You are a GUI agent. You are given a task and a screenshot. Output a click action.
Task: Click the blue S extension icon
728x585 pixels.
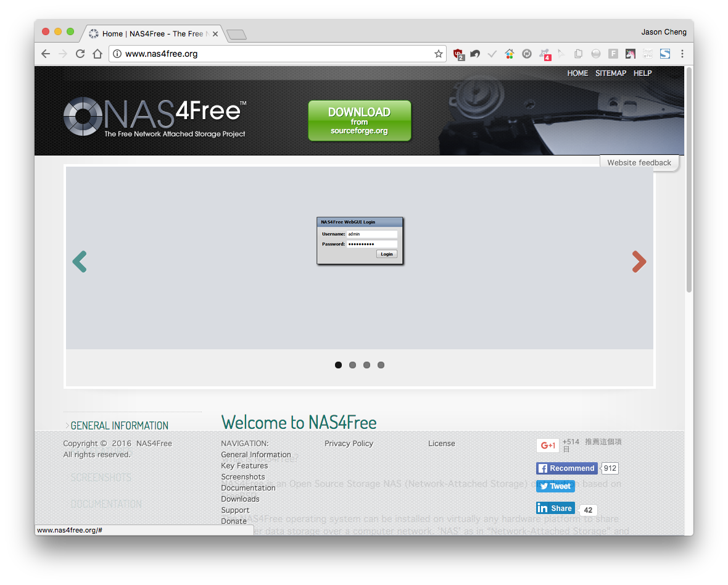[665, 54]
